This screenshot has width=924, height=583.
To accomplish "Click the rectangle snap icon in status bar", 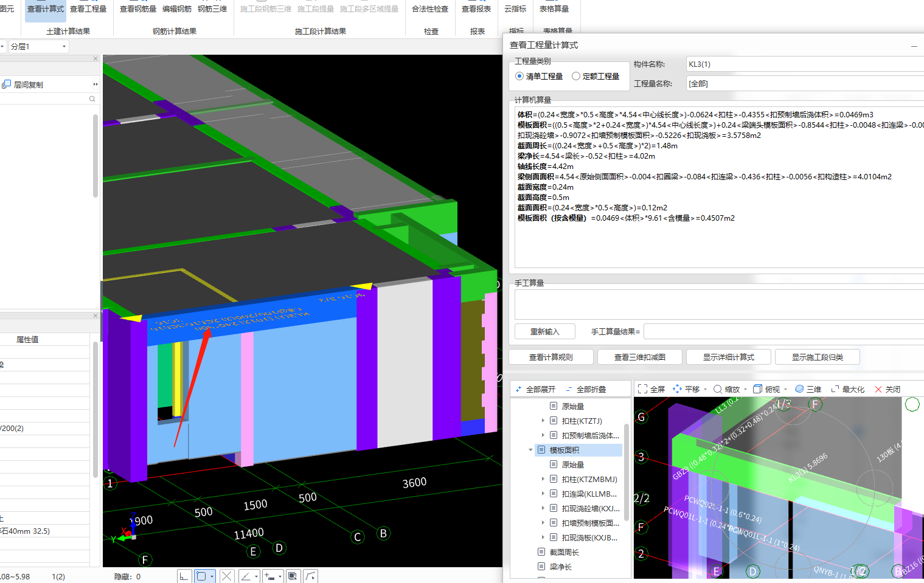I will [x=201, y=576].
